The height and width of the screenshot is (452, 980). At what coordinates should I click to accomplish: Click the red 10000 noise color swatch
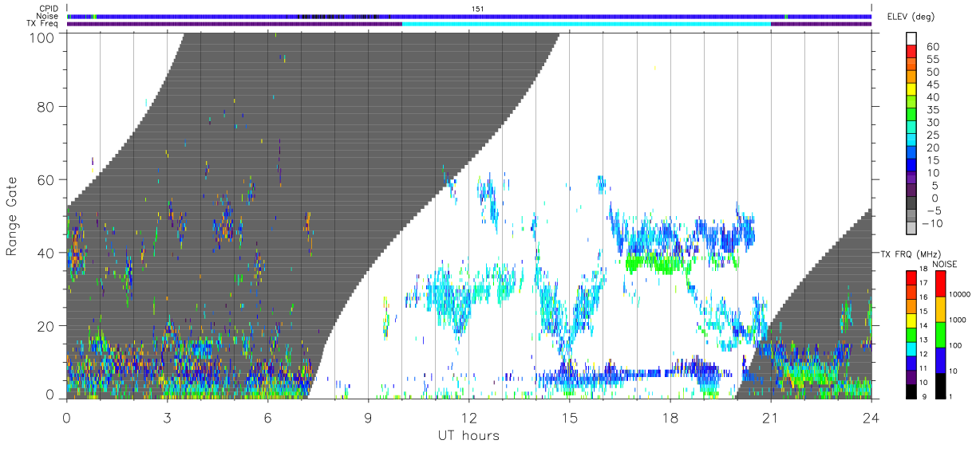click(940, 283)
